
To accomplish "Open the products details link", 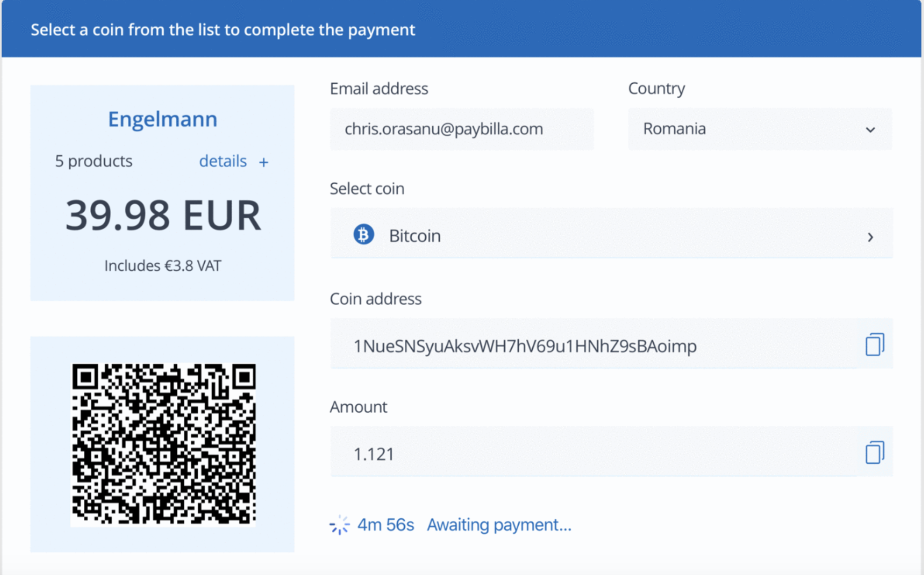I will 223,161.
